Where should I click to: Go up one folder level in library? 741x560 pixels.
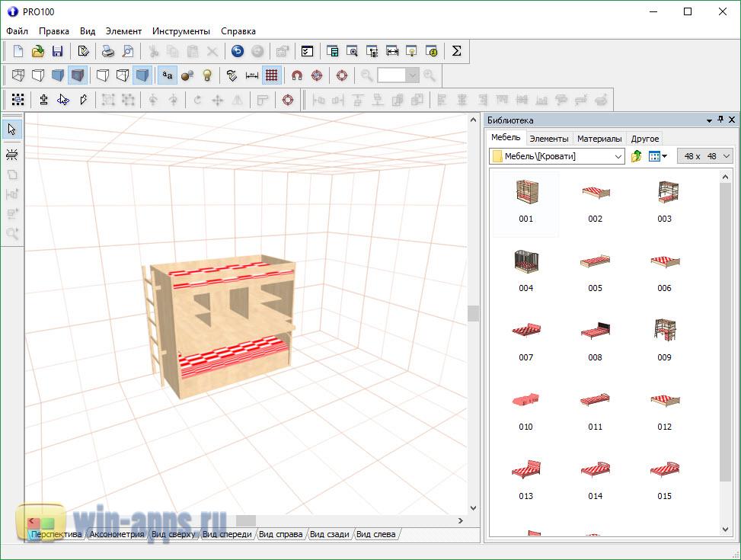coord(637,156)
